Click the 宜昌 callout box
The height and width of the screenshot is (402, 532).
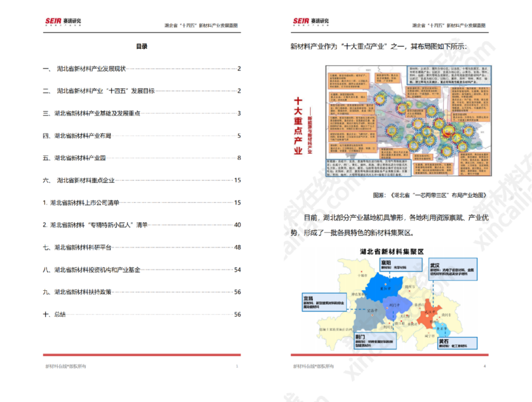pos(324,302)
